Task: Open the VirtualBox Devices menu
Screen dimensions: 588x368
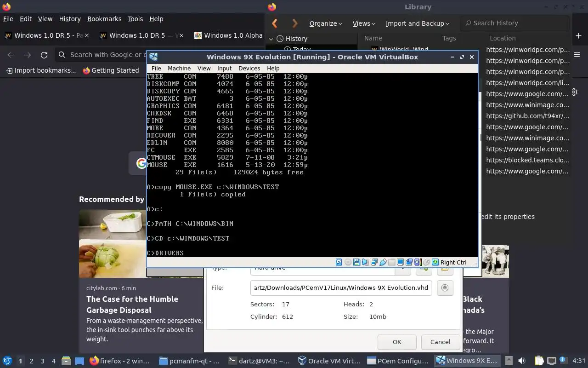Action: click(x=249, y=68)
